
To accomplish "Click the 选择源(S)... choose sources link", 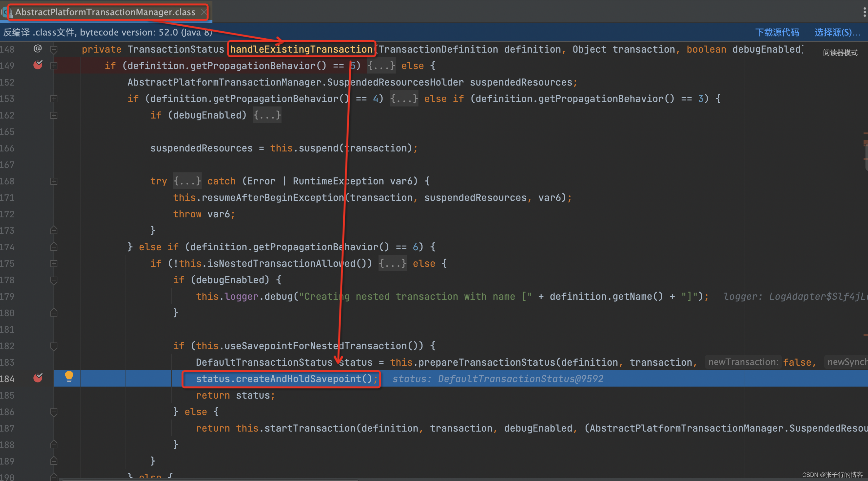I will (x=838, y=32).
